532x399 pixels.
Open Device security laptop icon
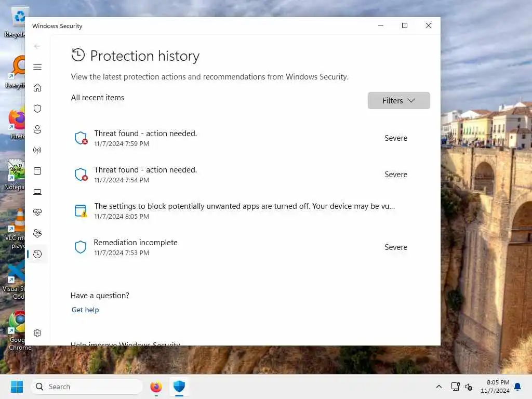click(x=37, y=192)
